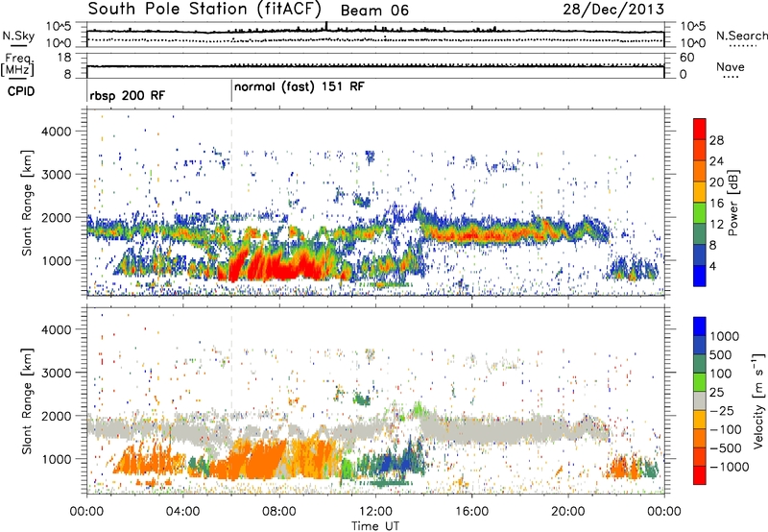Click 'Slant Range [km]' title of power panel
Screen dimensions: 768x532
coord(27,203)
